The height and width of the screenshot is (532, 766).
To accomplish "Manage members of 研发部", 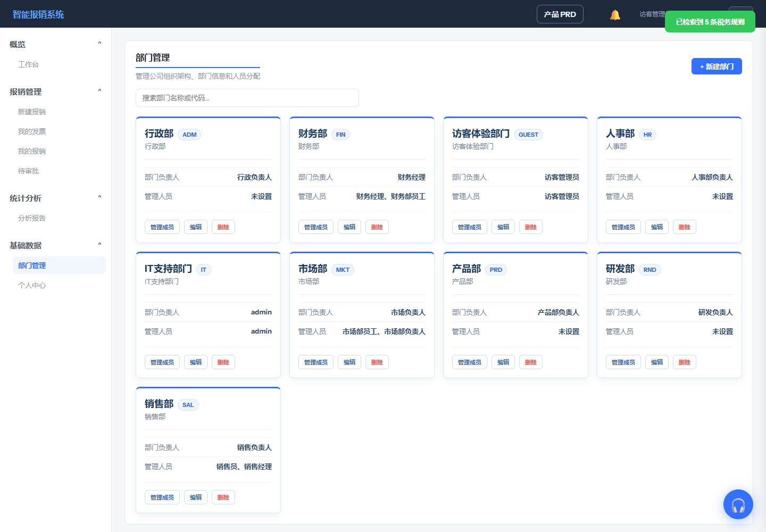I will click(x=623, y=362).
